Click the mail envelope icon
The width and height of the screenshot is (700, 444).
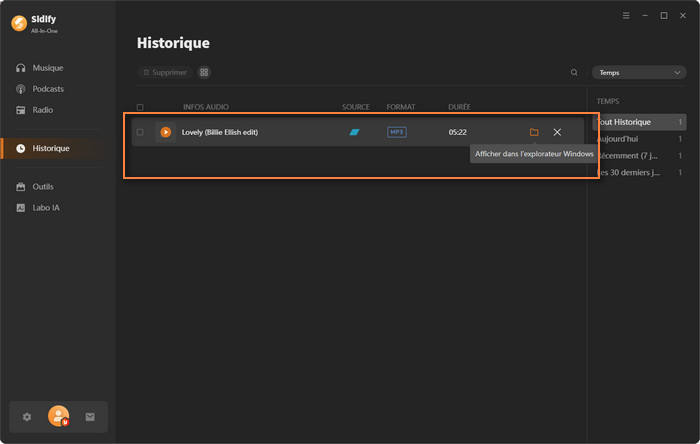(89, 416)
